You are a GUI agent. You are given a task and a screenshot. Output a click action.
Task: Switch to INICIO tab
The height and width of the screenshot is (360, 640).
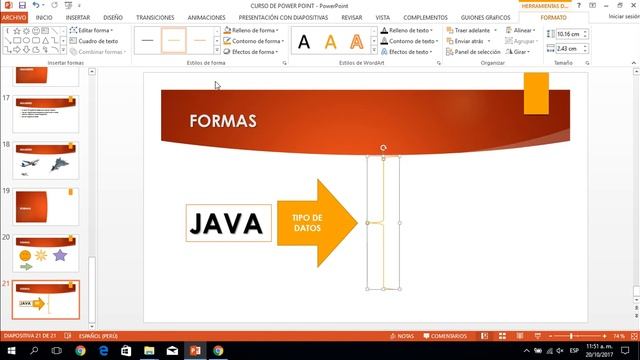tap(44, 18)
